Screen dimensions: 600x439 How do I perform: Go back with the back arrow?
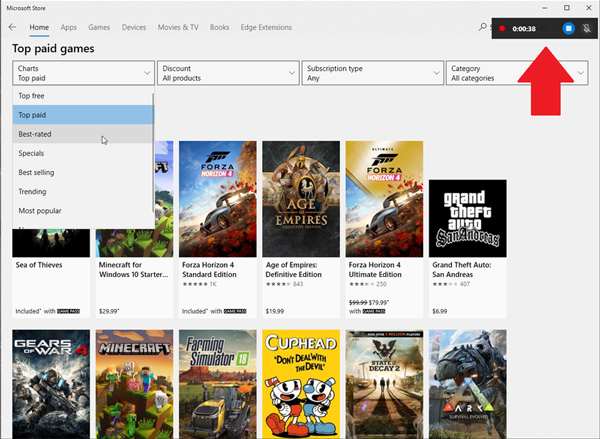tap(12, 27)
